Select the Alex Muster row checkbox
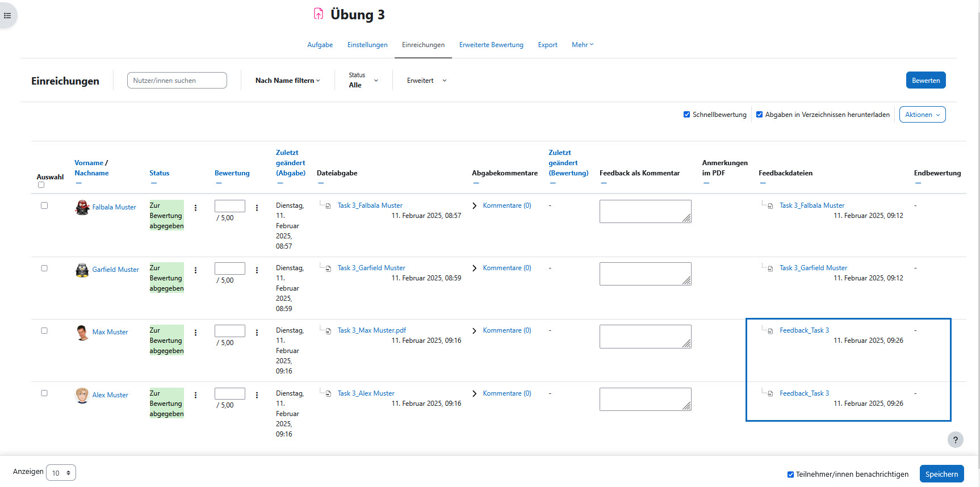 [44, 393]
